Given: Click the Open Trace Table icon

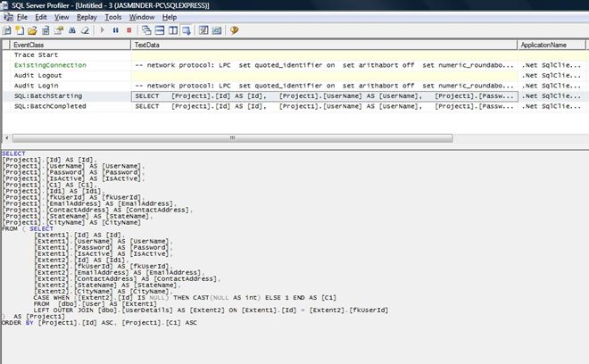Looking at the screenshot, I should [x=46, y=30].
